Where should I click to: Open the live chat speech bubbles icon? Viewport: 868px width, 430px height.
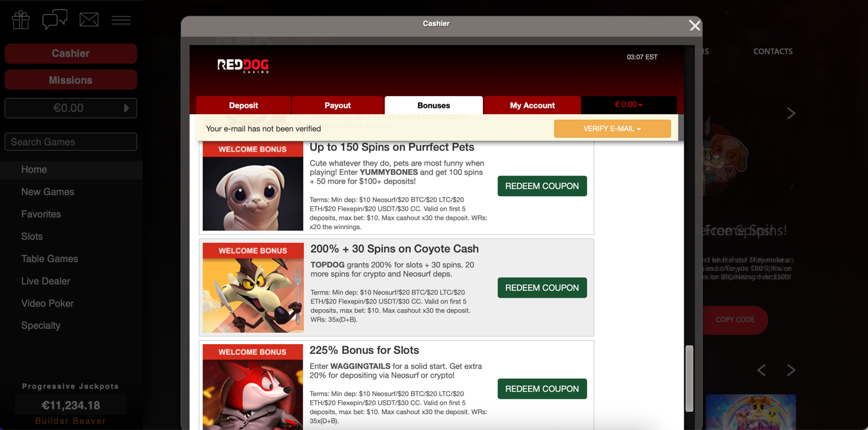(55, 19)
